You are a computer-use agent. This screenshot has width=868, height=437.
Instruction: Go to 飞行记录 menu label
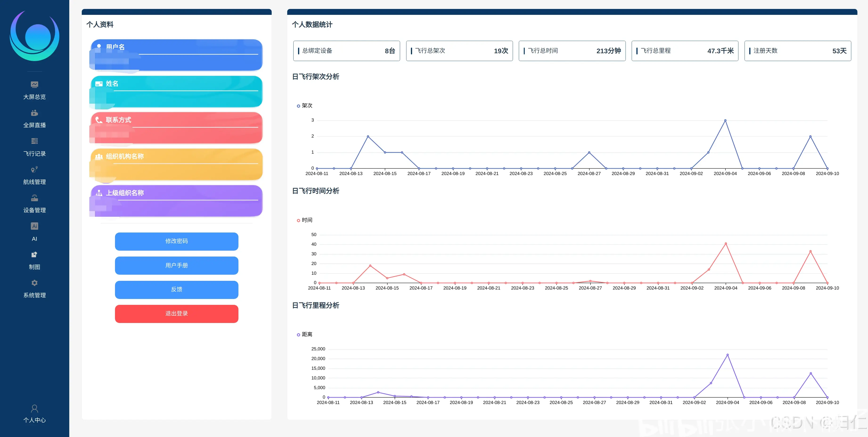[x=34, y=154]
